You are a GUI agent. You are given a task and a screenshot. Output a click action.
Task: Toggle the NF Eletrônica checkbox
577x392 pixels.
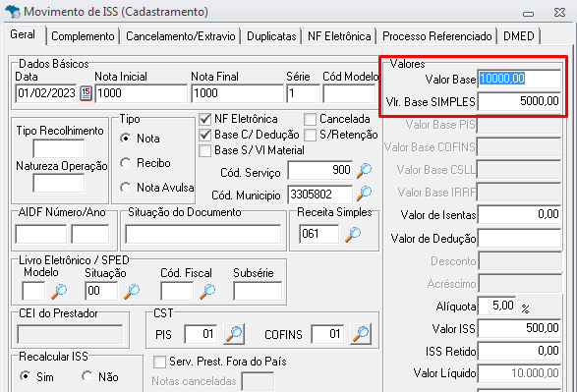pos(204,119)
